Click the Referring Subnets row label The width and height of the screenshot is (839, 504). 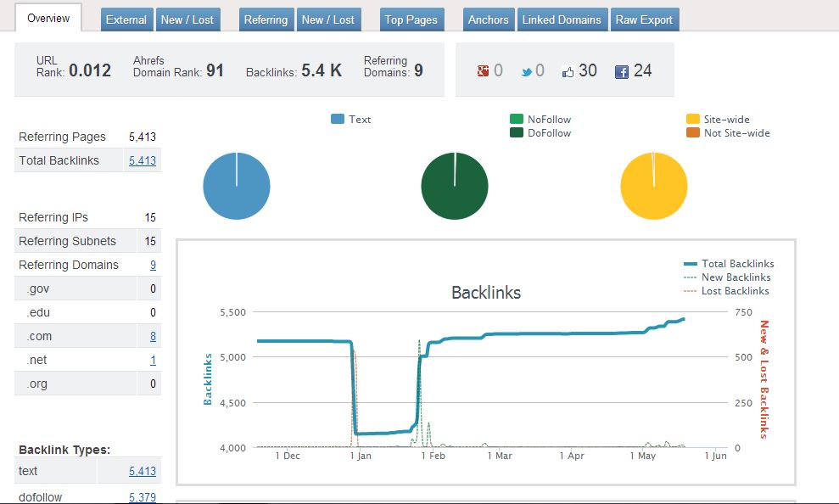(x=67, y=241)
